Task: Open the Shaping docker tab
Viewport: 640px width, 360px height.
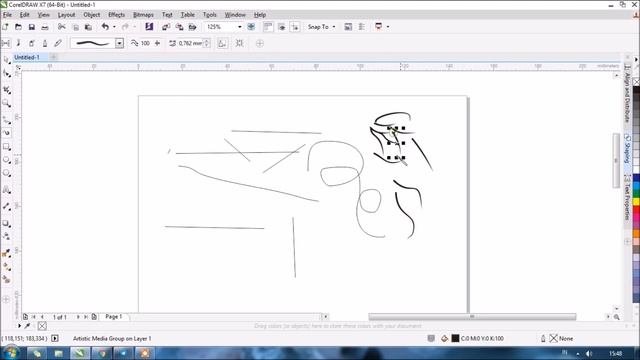Action: (627, 149)
